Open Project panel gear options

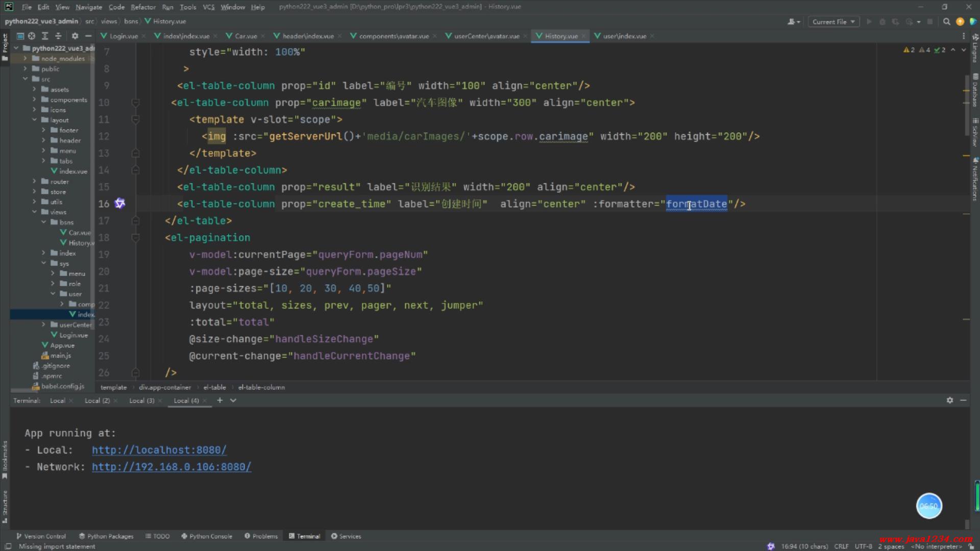point(75,36)
